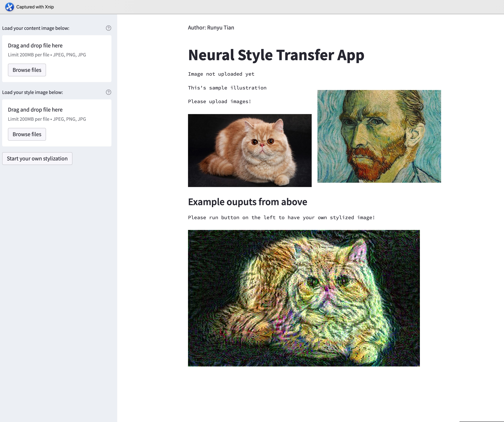Click 'Example ouputs from above' heading

pos(248,202)
